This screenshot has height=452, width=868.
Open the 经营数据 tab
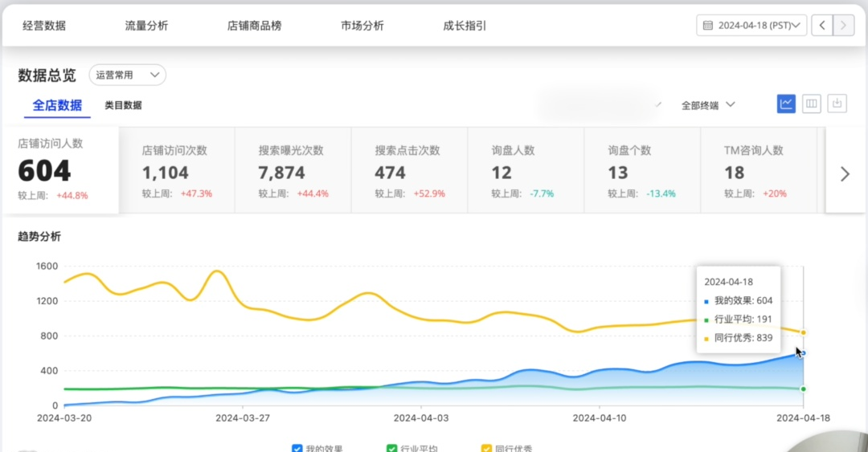(x=44, y=26)
